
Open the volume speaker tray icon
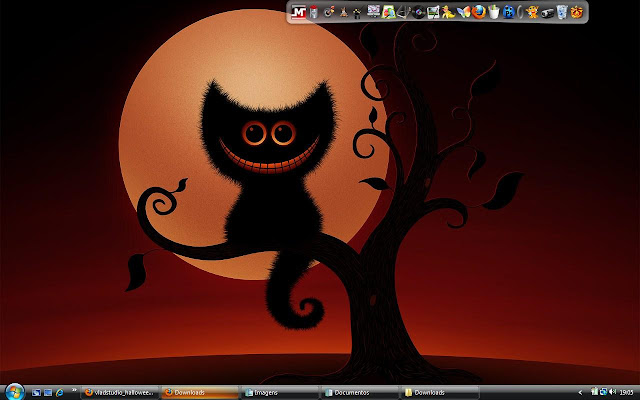[612, 392]
